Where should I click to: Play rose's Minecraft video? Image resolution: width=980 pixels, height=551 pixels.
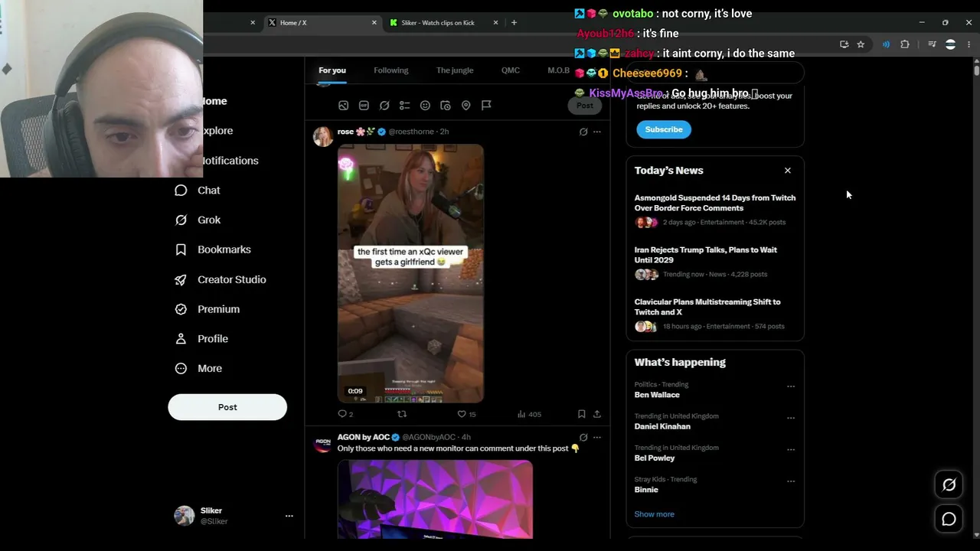pos(410,273)
